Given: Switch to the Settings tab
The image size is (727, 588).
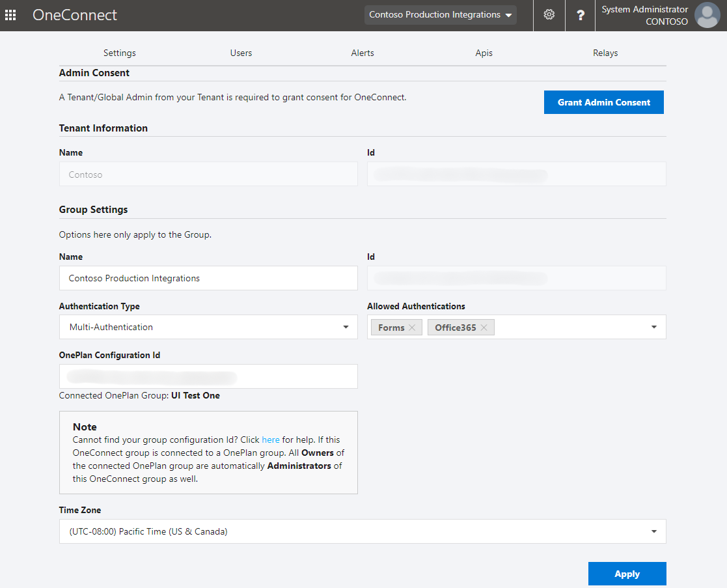Looking at the screenshot, I should point(120,53).
